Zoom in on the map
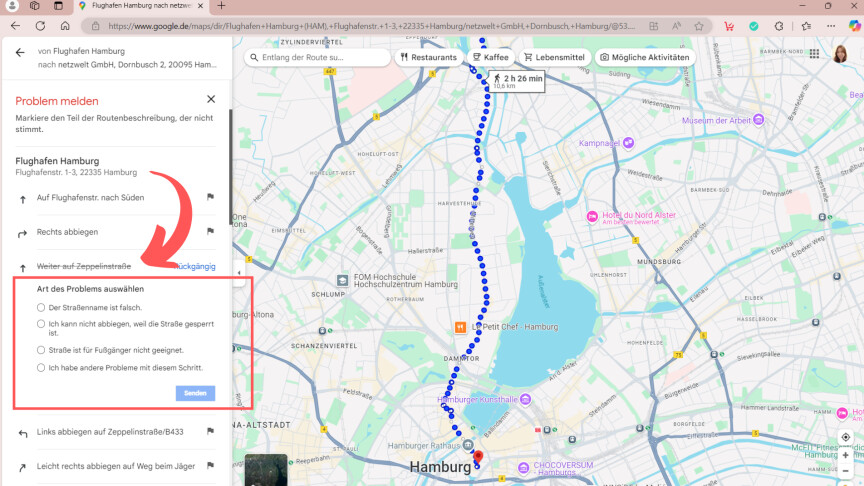The image size is (864, 486). (845, 455)
